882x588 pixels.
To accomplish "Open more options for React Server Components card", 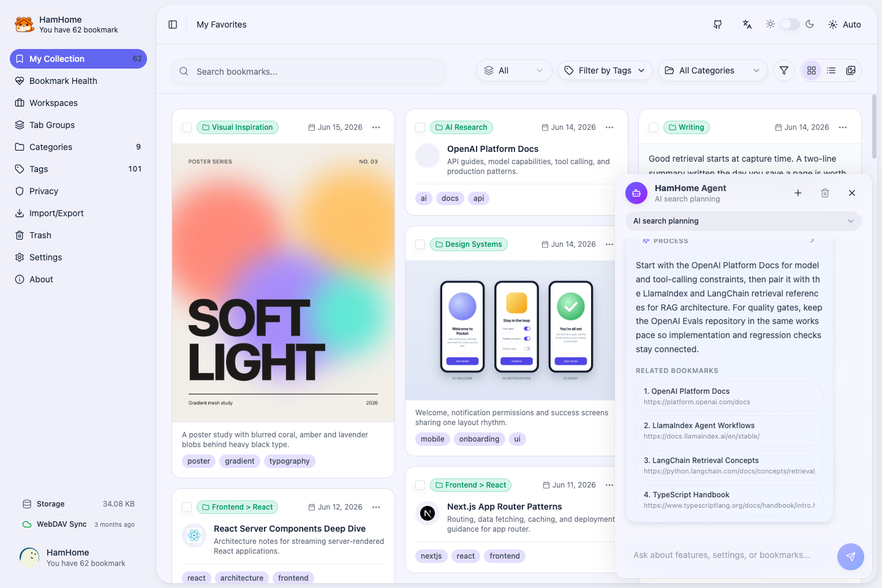I will point(376,507).
